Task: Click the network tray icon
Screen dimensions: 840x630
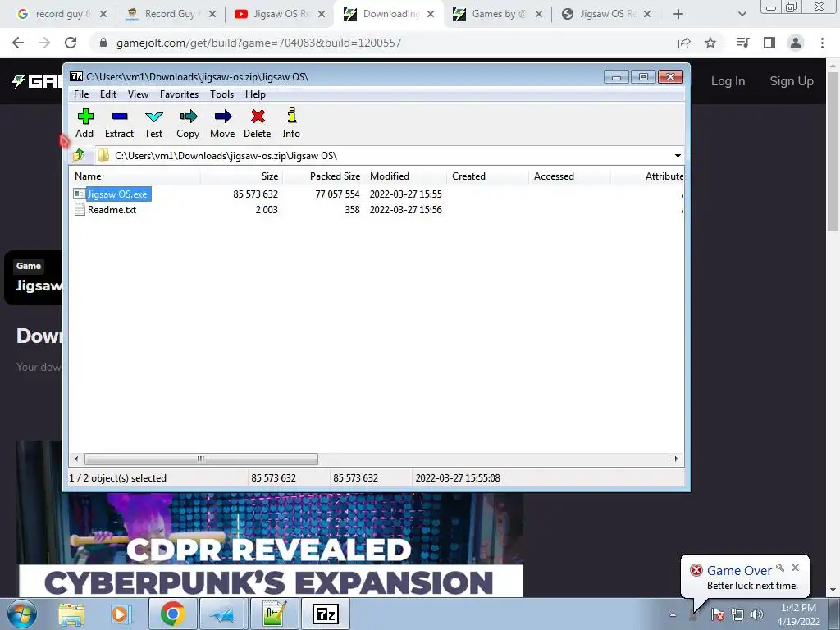Action: coord(737,615)
